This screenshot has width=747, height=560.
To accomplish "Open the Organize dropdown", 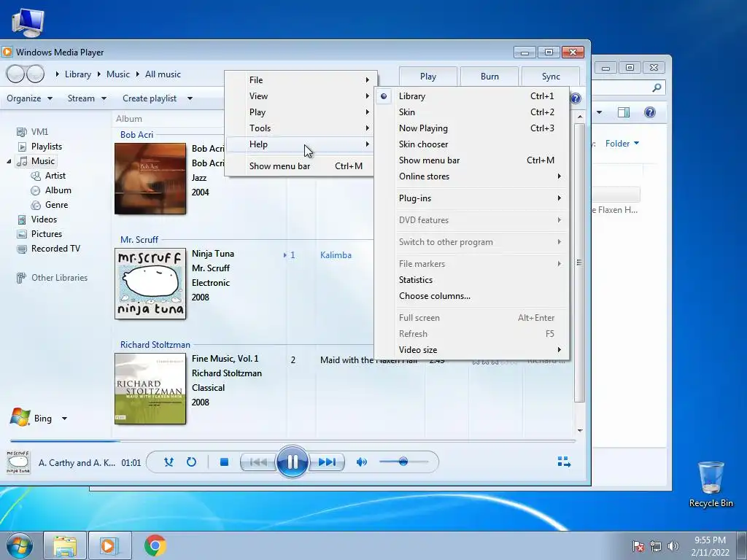I will coord(29,98).
